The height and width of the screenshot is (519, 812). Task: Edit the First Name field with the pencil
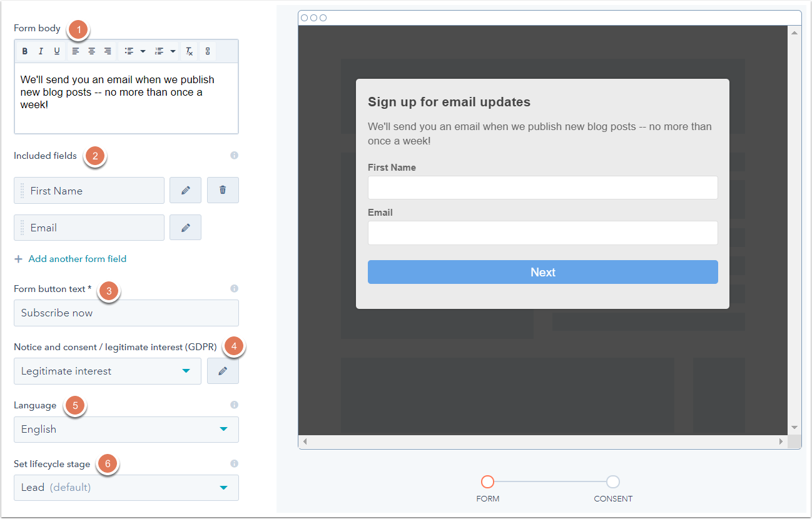pyautogui.click(x=185, y=190)
